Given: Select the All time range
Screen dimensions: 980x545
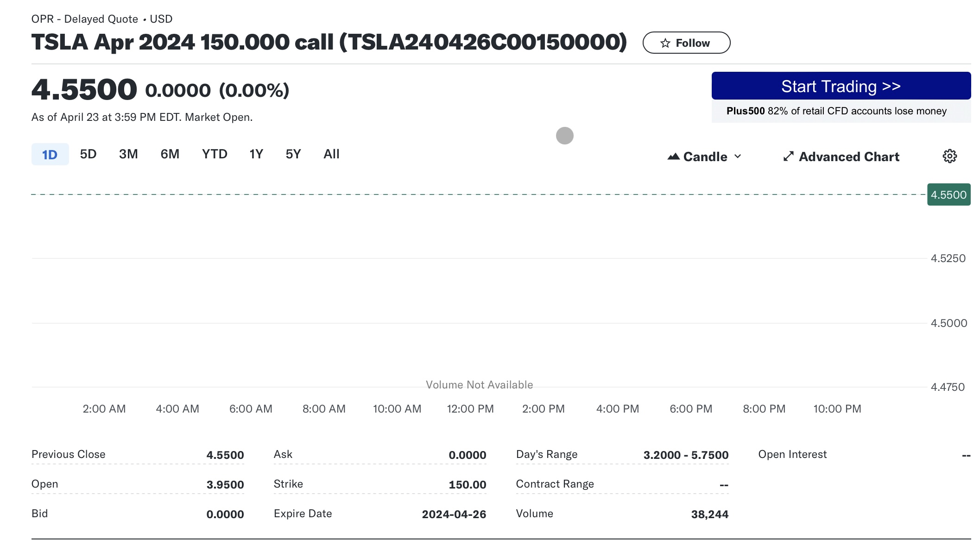Looking at the screenshot, I should click(x=331, y=154).
